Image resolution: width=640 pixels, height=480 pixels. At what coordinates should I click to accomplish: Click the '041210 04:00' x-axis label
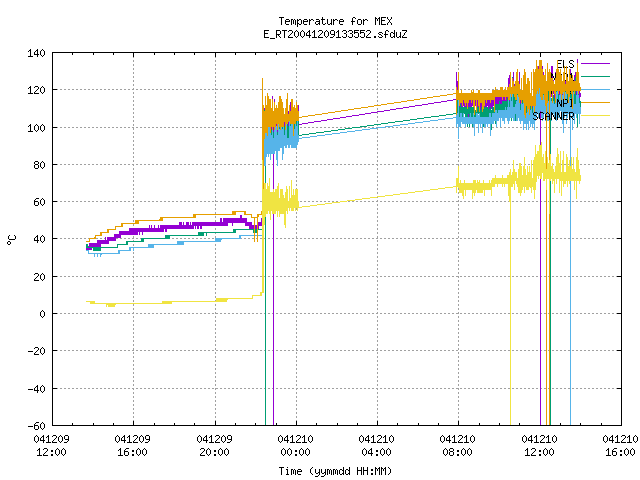tap(376, 446)
